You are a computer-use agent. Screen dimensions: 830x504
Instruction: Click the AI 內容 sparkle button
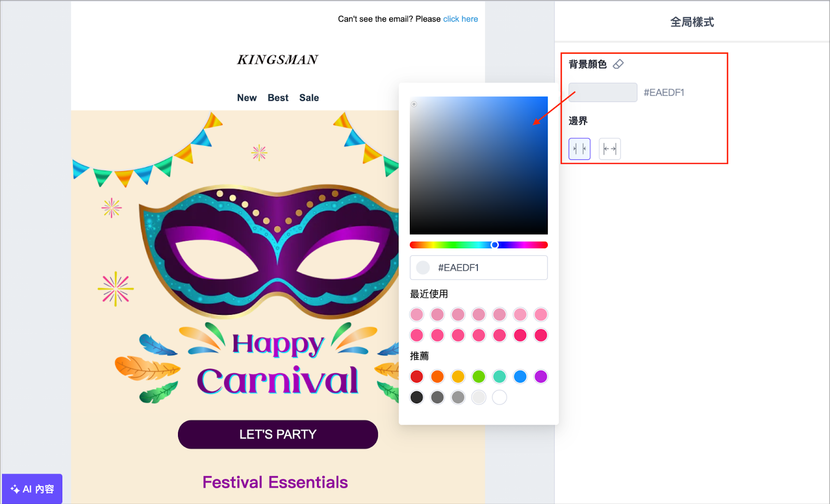click(x=32, y=489)
